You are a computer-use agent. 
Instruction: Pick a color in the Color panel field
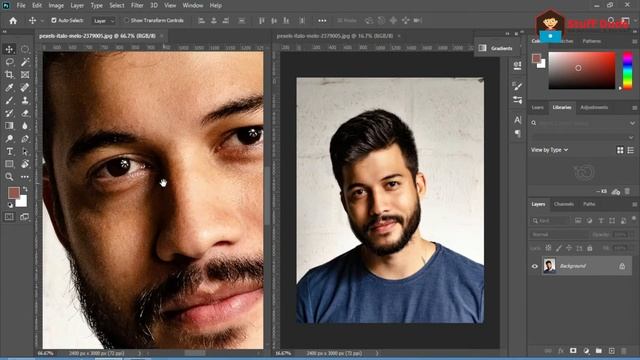582,70
